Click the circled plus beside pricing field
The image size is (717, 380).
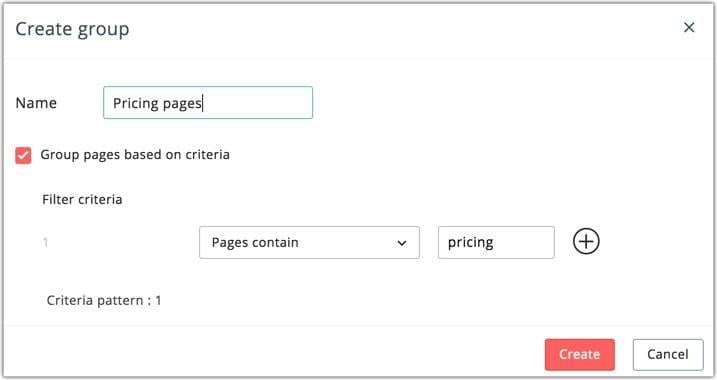[x=586, y=241]
